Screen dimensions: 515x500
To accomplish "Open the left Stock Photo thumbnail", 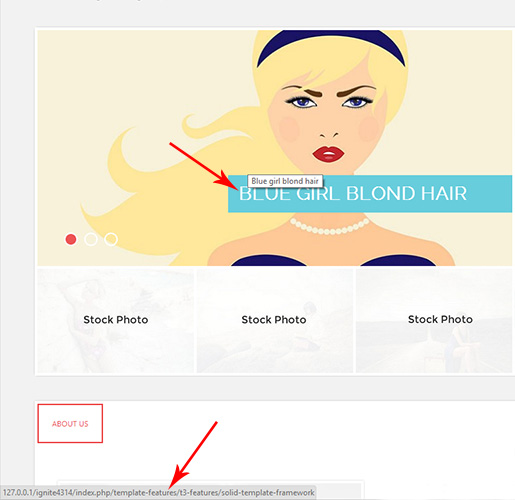I will (116, 320).
